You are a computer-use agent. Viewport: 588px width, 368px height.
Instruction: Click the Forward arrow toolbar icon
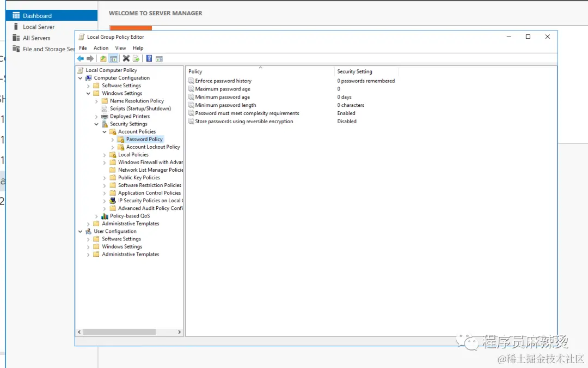coord(90,58)
